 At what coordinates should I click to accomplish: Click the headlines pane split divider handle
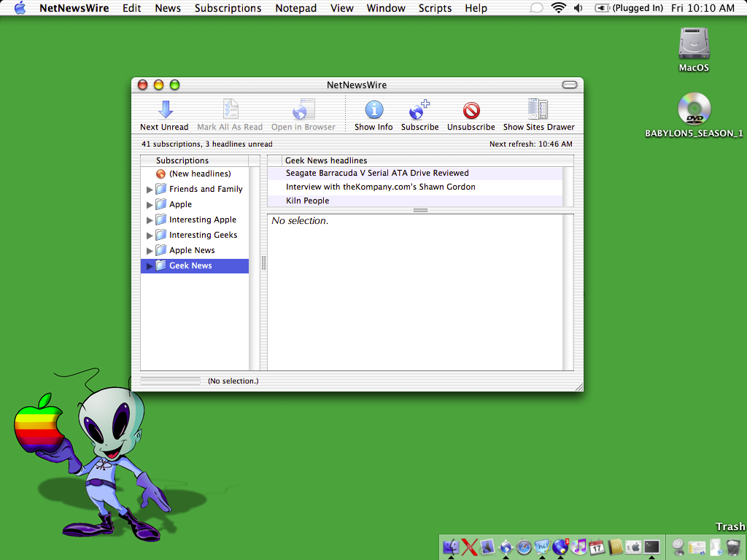click(x=420, y=210)
